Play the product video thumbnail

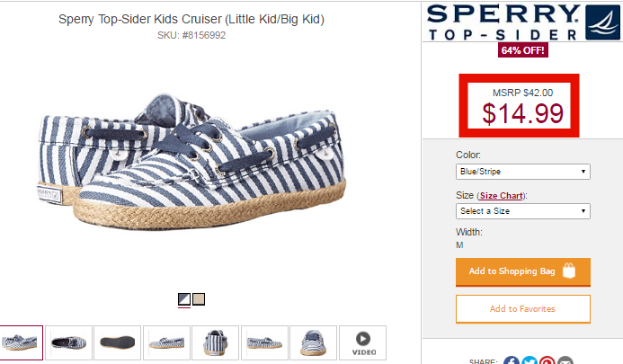[362, 343]
